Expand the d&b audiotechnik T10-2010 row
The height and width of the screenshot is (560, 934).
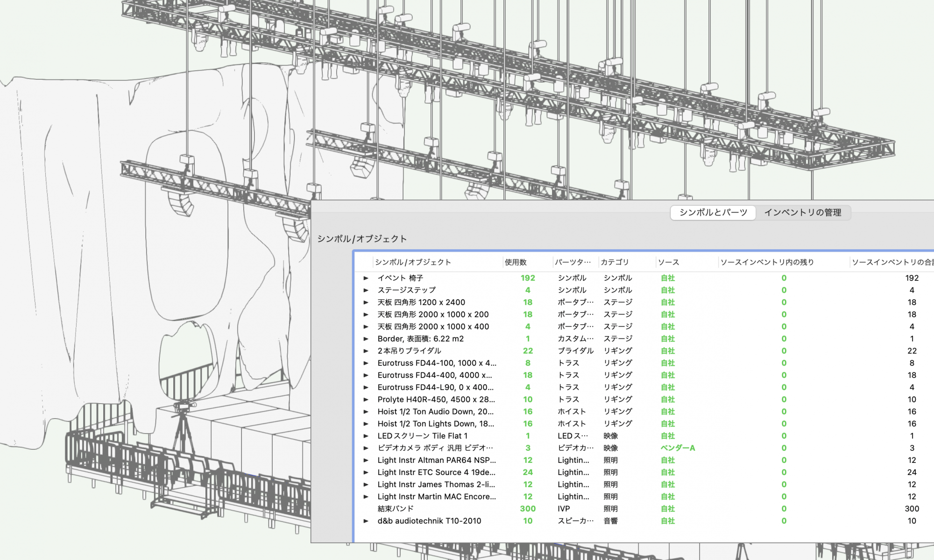tap(366, 521)
